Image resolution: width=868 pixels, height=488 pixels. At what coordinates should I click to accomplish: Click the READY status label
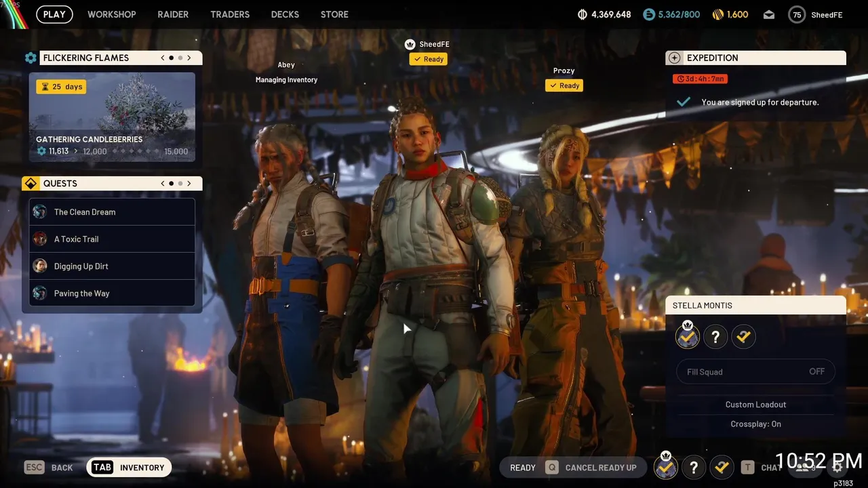click(x=523, y=468)
